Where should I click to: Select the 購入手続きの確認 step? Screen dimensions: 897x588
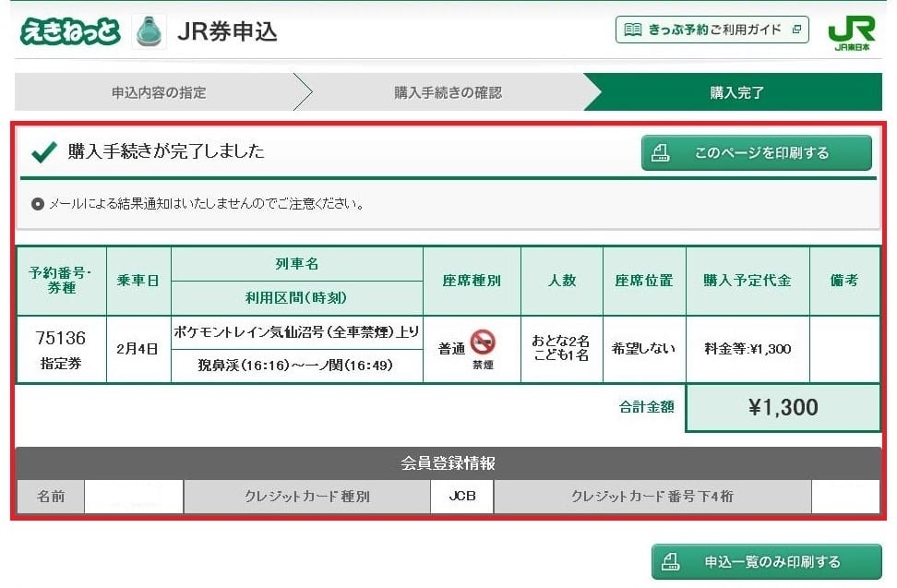(448, 92)
